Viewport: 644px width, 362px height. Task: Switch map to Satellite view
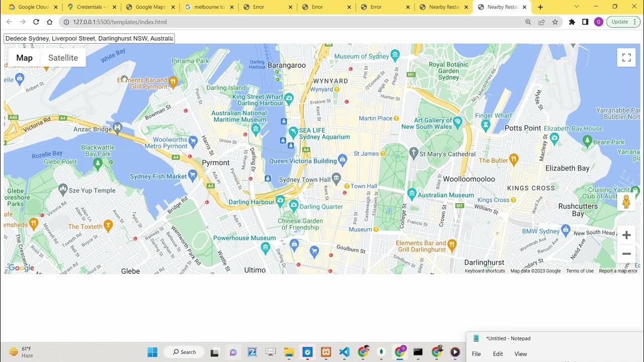pos(63,58)
